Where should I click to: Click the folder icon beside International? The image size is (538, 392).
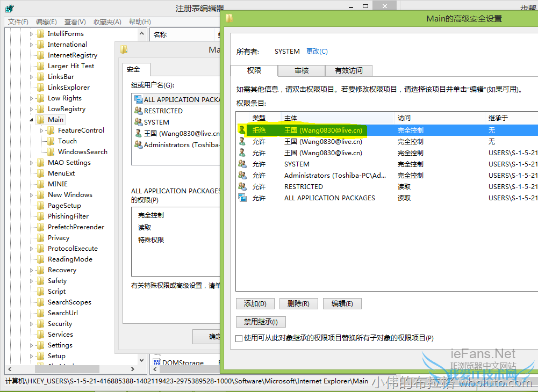40,44
